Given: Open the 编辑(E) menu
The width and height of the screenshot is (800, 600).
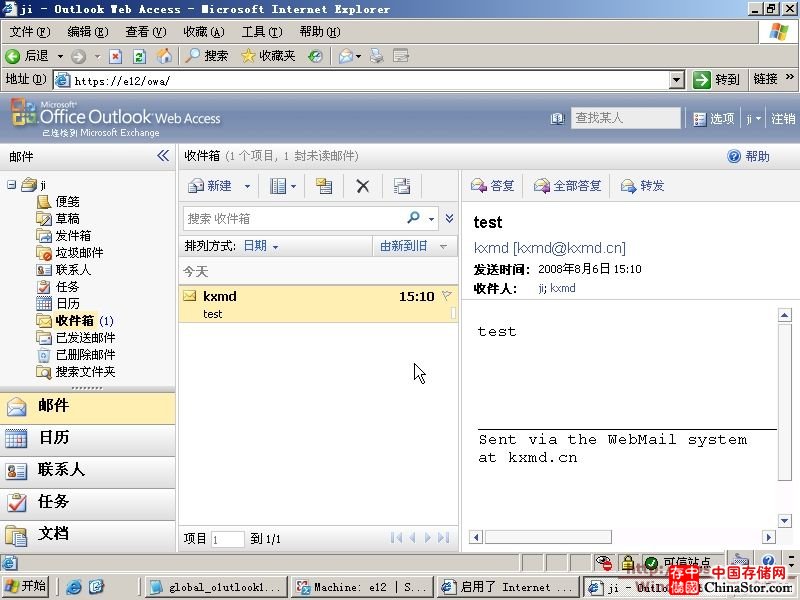Looking at the screenshot, I should [88, 32].
